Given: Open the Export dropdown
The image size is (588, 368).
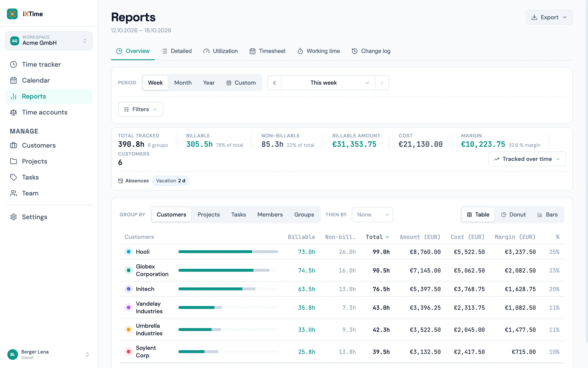Looking at the screenshot, I should pyautogui.click(x=549, y=17).
